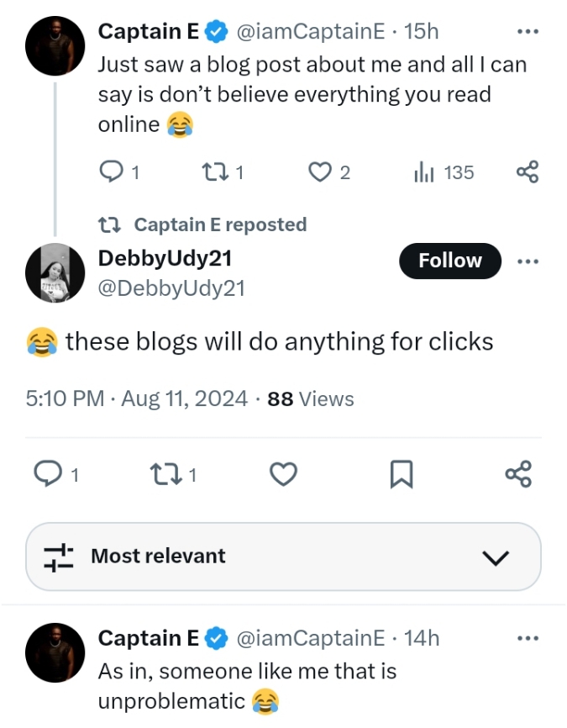Follow DebbyUdy21

tap(449, 261)
